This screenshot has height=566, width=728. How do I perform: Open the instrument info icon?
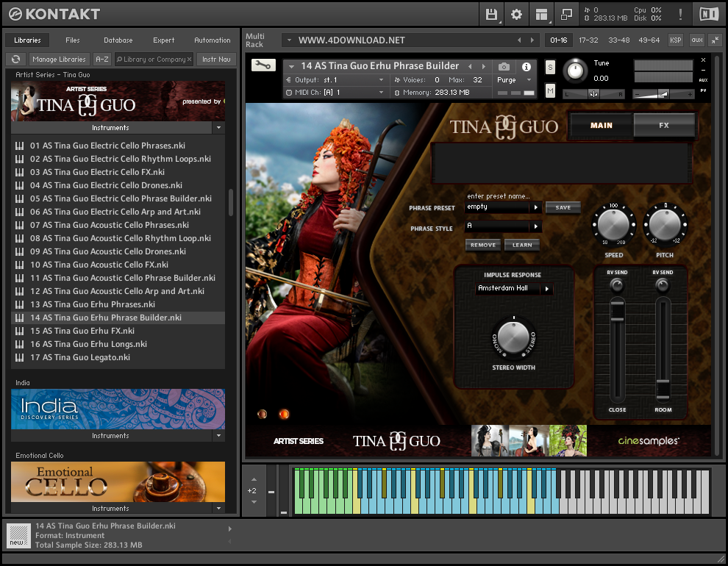[526, 67]
